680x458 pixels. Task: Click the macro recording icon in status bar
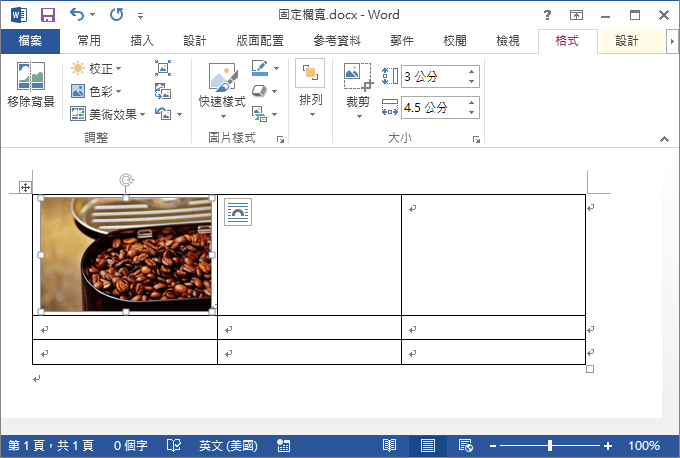click(x=284, y=445)
